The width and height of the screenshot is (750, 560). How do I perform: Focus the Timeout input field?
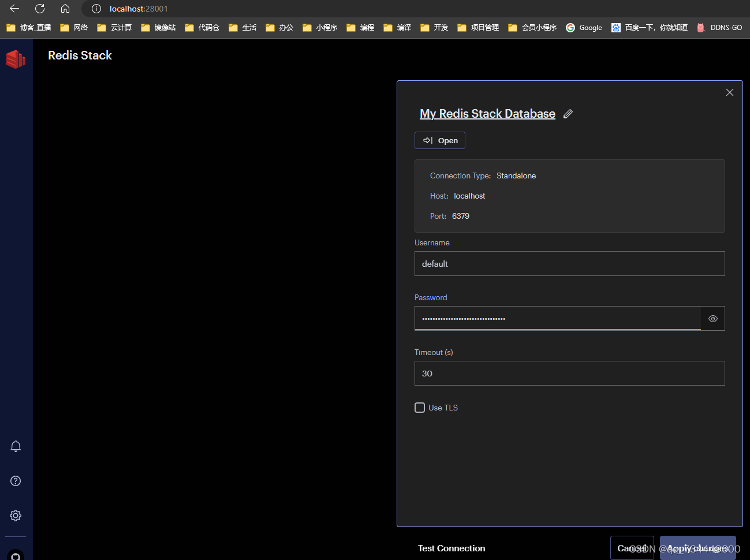(570, 374)
